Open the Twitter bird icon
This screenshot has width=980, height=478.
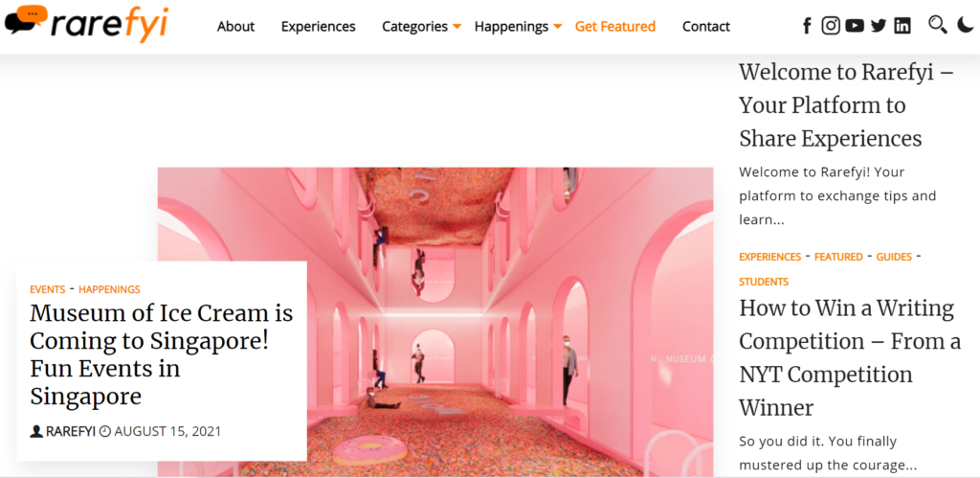[x=879, y=26]
